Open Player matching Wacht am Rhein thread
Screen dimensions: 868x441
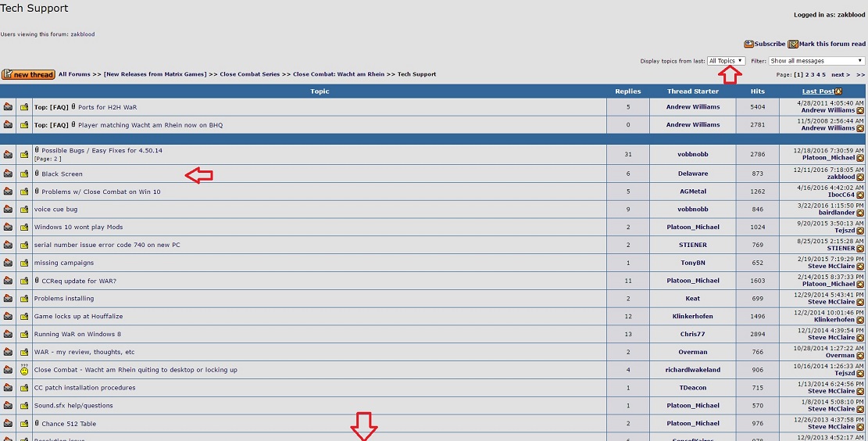151,125
